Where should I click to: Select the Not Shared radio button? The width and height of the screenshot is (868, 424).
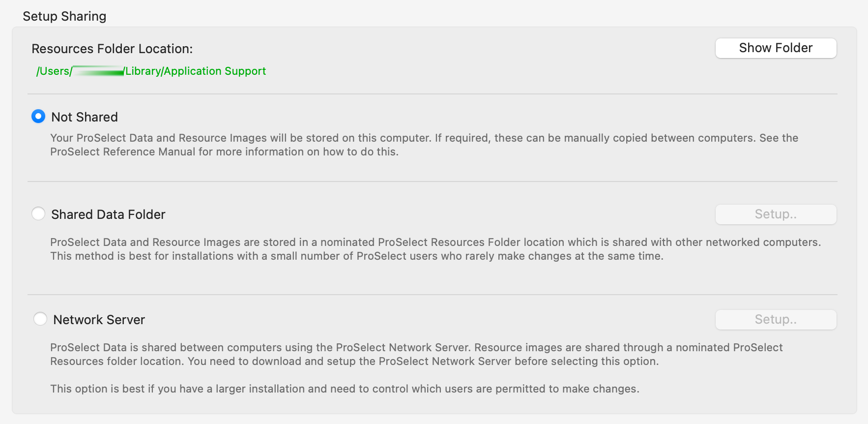pyautogui.click(x=38, y=117)
